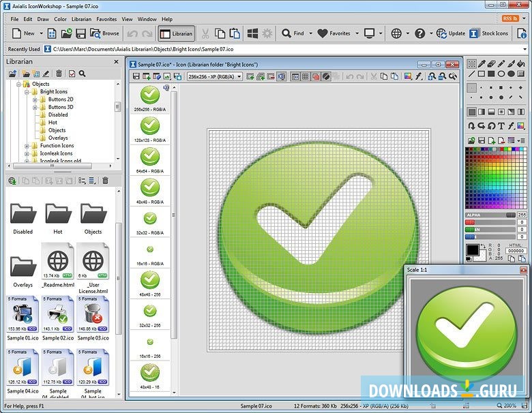Select the Brush tool
Image resolution: width=532 pixels, height=413 pixels.
pos(511,64)
